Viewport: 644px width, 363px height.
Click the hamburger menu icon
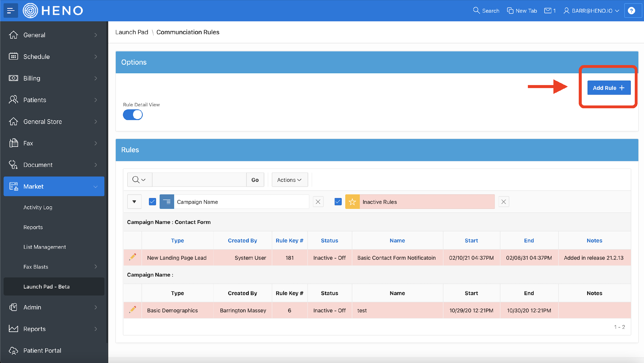pyautogui.click(x=11, y=11)
